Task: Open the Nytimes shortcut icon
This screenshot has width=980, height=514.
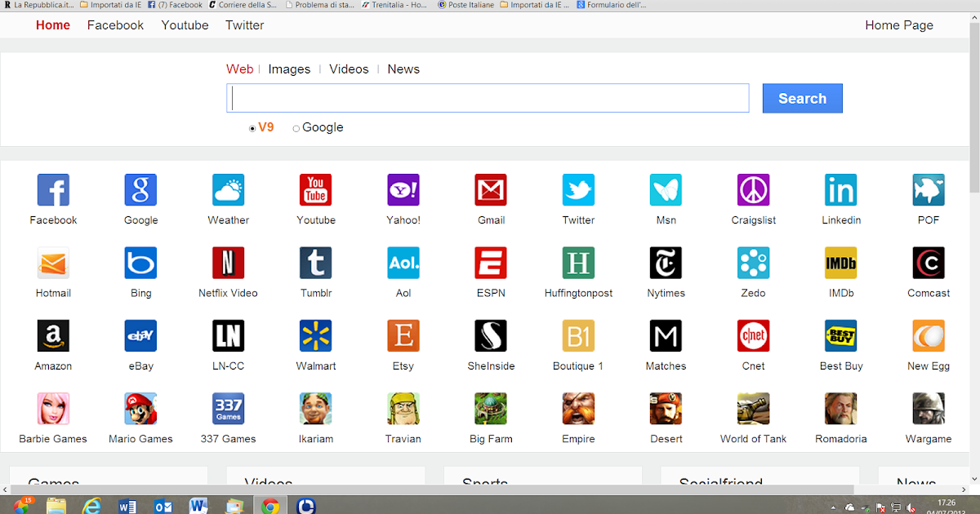Action: (x=666, y=263)
